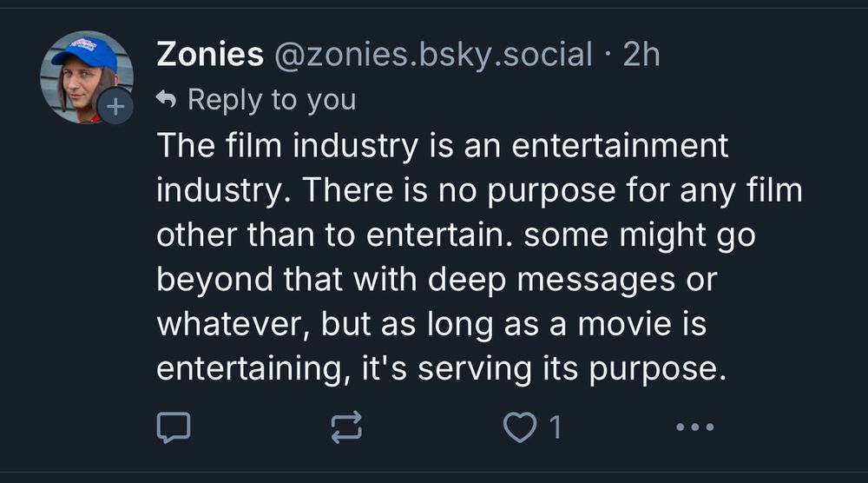Visit the @zonies.bsky.social handle link

(x=433, y=55)
